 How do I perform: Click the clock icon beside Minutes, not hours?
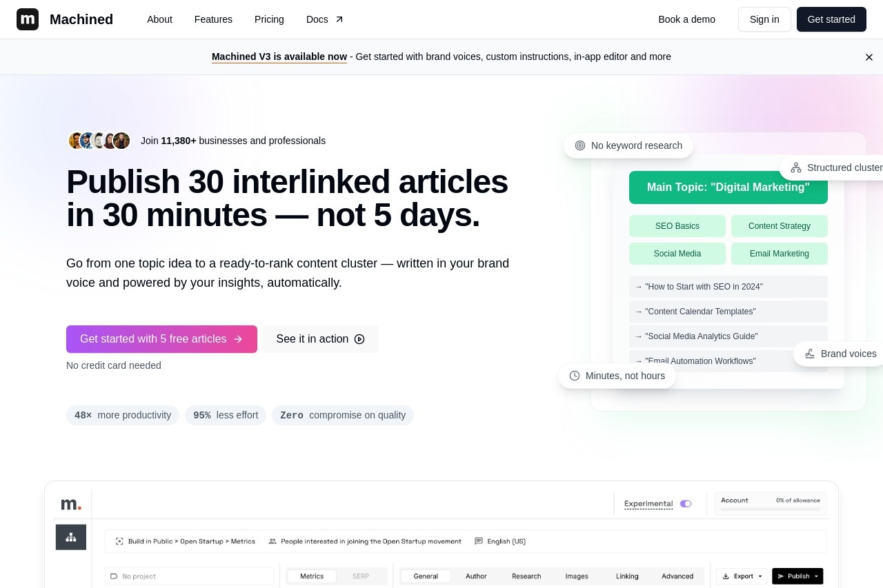(575, 376)
